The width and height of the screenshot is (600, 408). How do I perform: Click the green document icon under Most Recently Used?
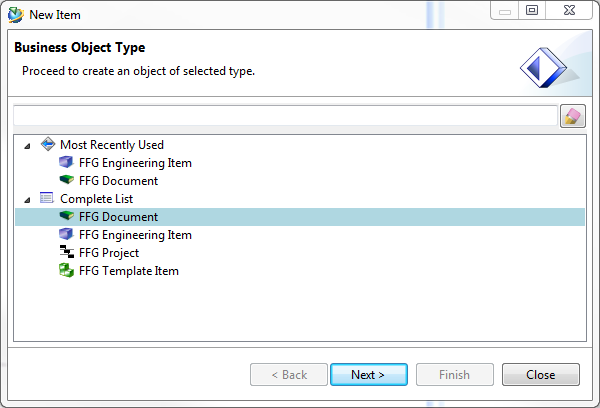67,180
